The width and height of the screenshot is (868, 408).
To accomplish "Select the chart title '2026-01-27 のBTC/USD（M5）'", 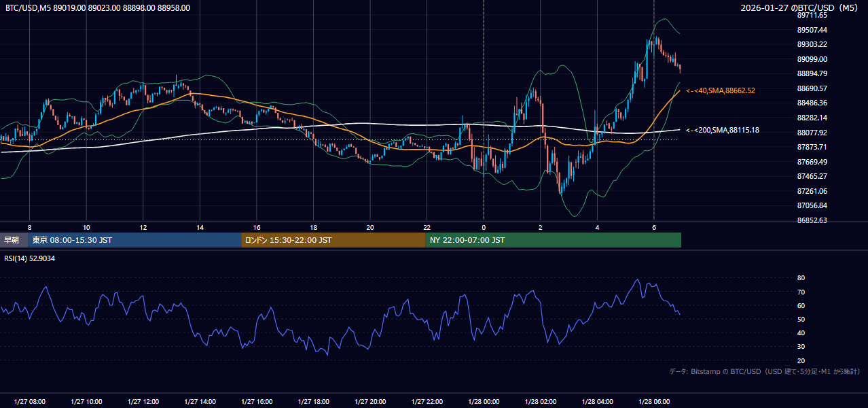I will point(801,8).
